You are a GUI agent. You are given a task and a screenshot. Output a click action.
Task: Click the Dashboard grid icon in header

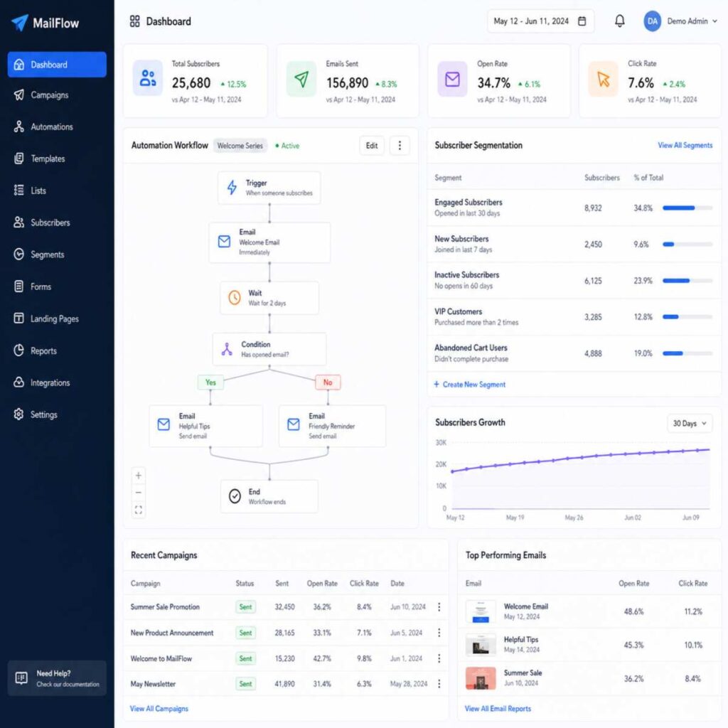[134, 21]
